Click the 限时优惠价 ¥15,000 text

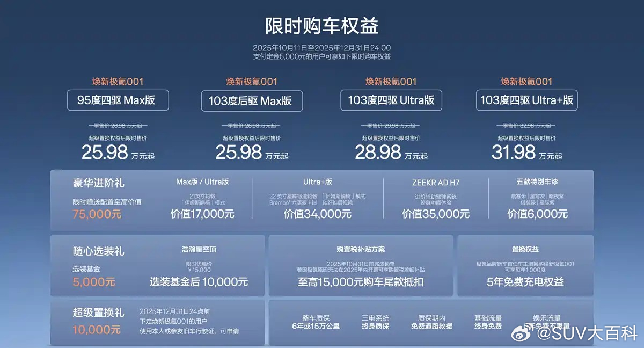(199, 266)
